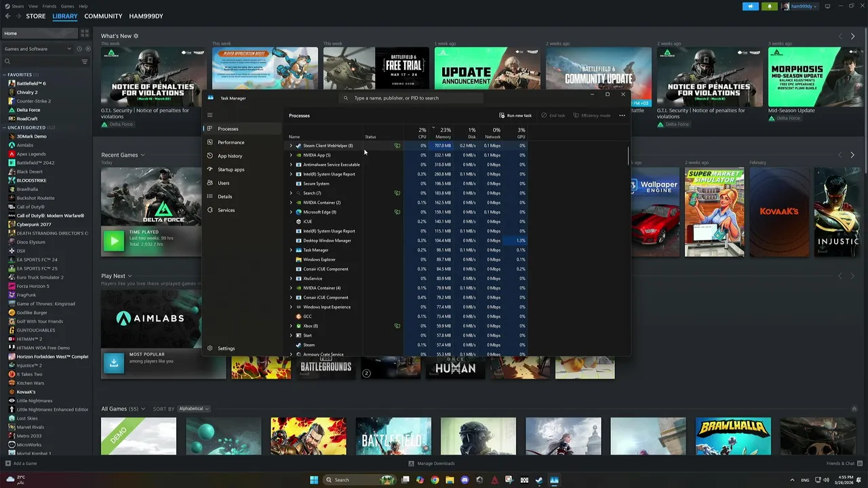Select the Windows Explorer process row
The image size is (868, 488).
[x=407, y=260]
